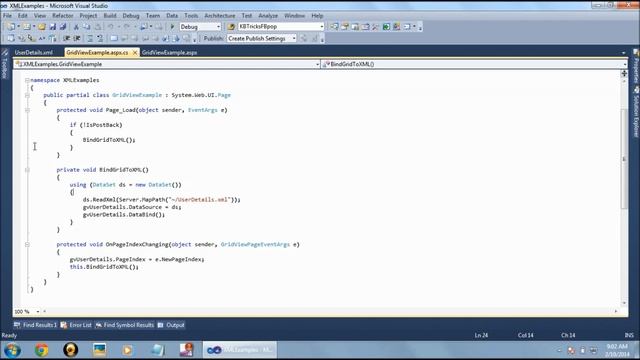This screenshot has width=640, height=360.
Task: Open the Output panel
Action: [171, 325]
